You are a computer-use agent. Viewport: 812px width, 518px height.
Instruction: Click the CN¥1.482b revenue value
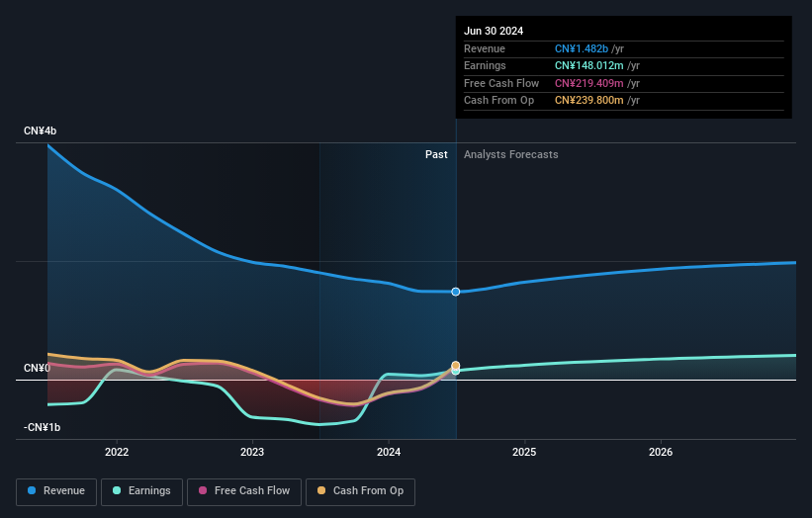[582, 48]
